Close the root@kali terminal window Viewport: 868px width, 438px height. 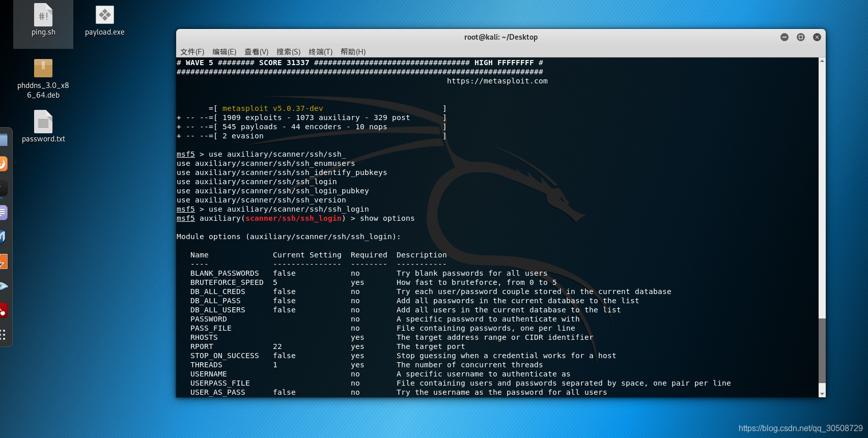817,37
